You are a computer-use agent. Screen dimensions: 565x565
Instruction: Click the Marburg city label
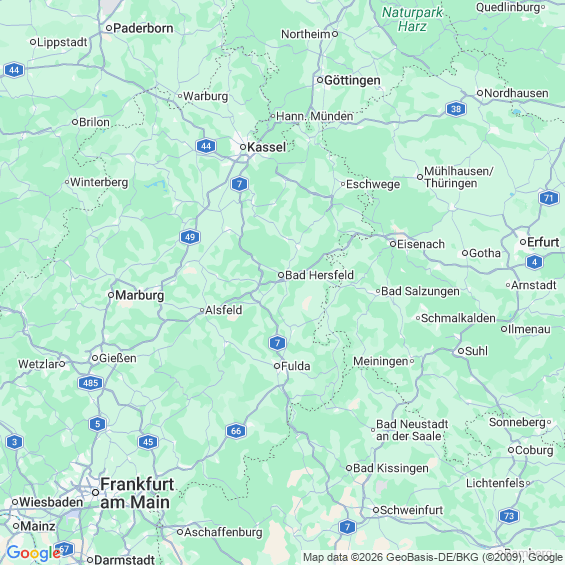139,295
